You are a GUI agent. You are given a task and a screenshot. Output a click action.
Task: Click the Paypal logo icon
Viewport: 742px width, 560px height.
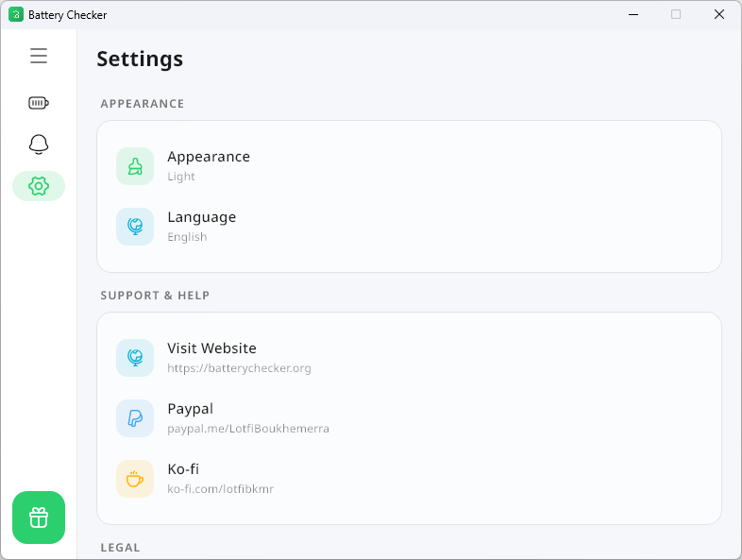135,418
